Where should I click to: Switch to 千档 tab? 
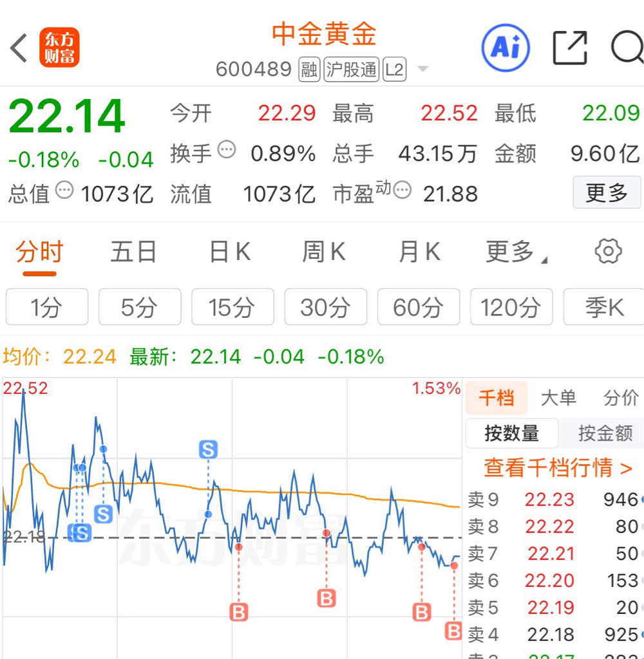coord(497,398)
